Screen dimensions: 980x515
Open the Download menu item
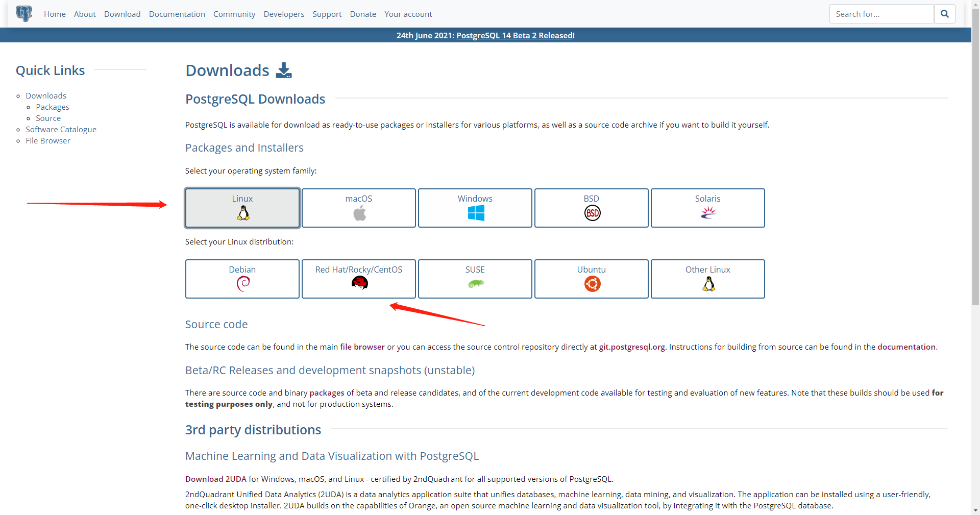[122, 14]
